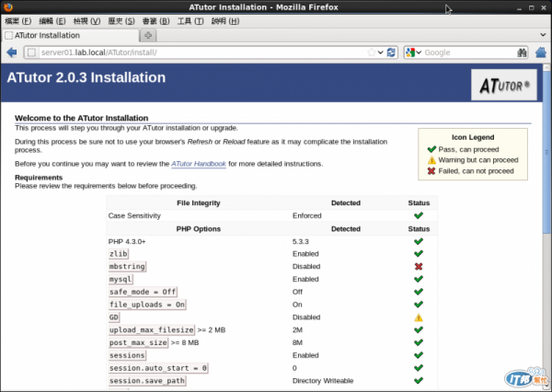Click the green check for upload_max_filesize
Image resolution: width=552 pixels, height=392 pixels.
[x=419, y=330]
